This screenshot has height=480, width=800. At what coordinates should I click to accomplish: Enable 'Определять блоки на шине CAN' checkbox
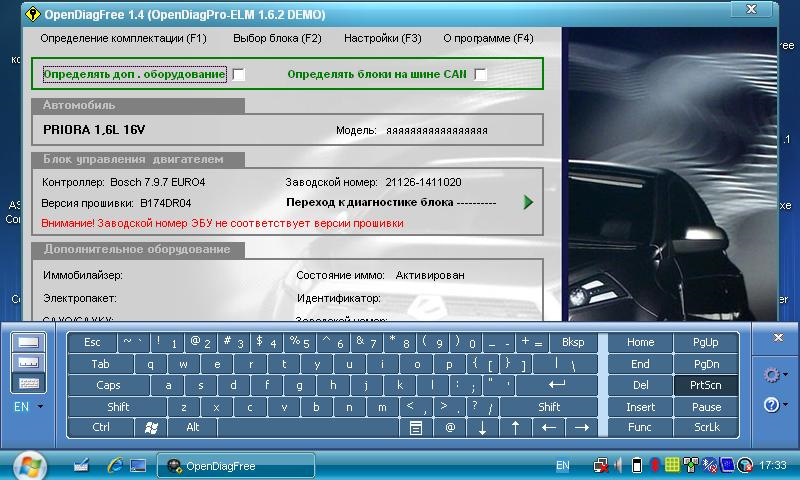(x=481, y=74)
